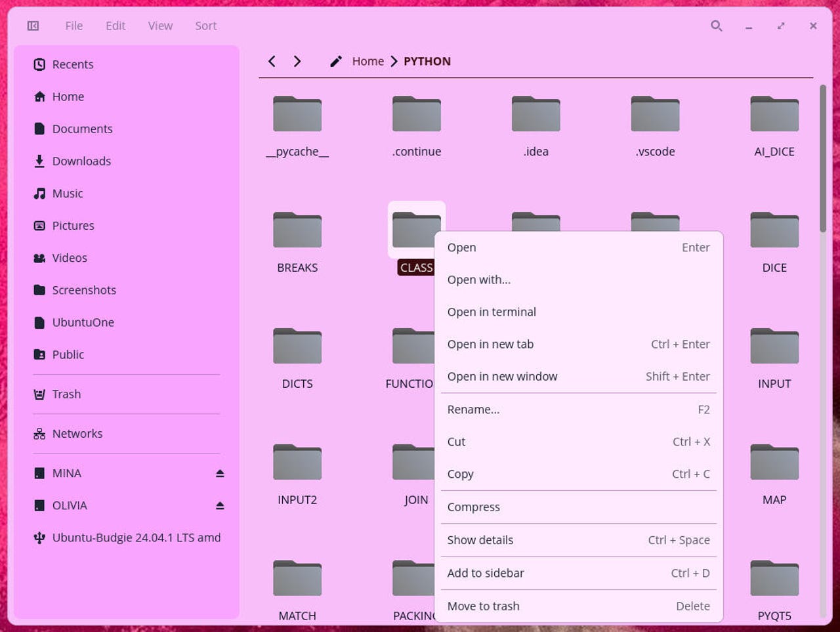
Task: Expand the View menu
Action: click(x=160, y=26)
